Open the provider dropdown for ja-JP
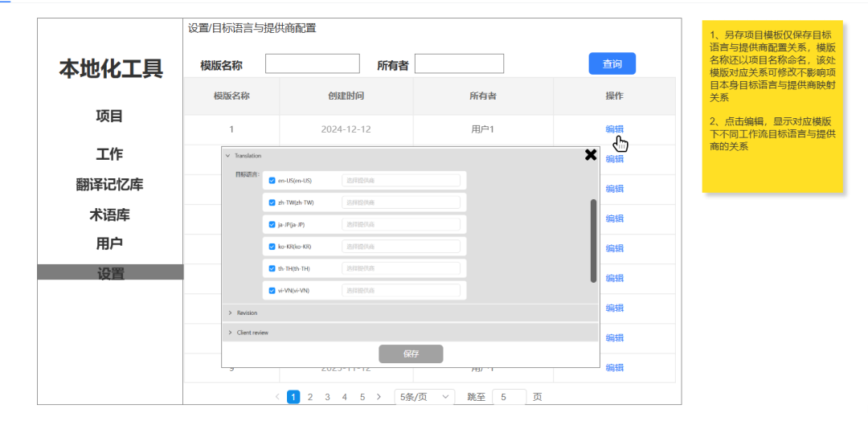Screen dimensions: 868x433 pos(401,224)
